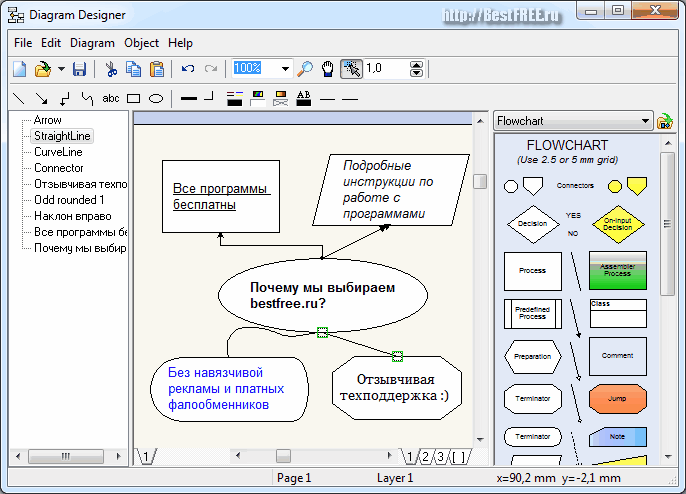Select the rectangle shape tool
Viewport: 686px width, 494px height.
tap(133, 99)
